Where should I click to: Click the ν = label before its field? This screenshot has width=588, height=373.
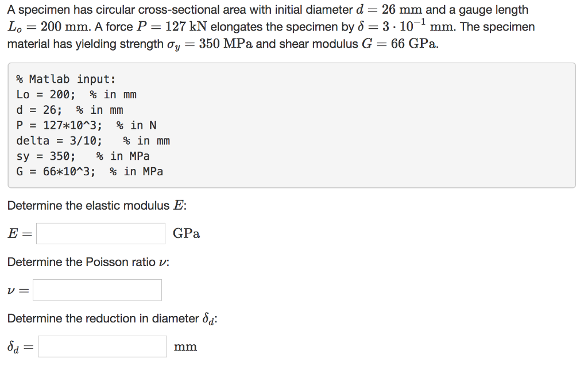pyautogui.click(x=17, y=290)
